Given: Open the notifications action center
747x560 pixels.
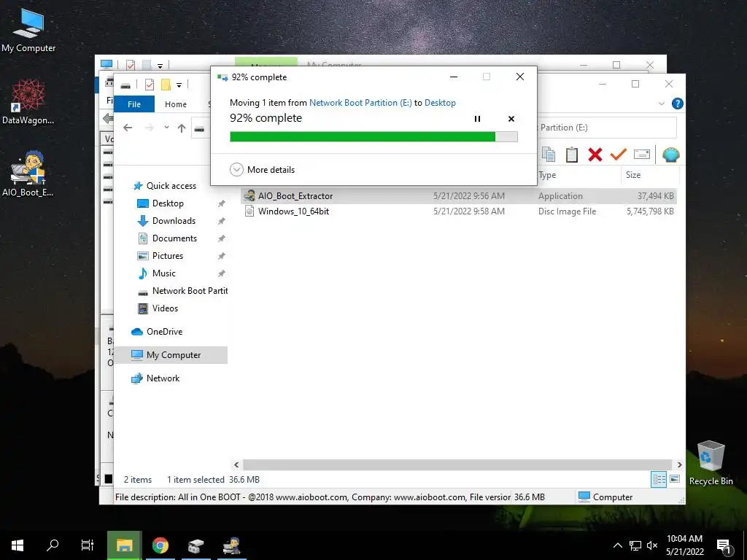Looking at the screenshot, I should tap(724, 547).
